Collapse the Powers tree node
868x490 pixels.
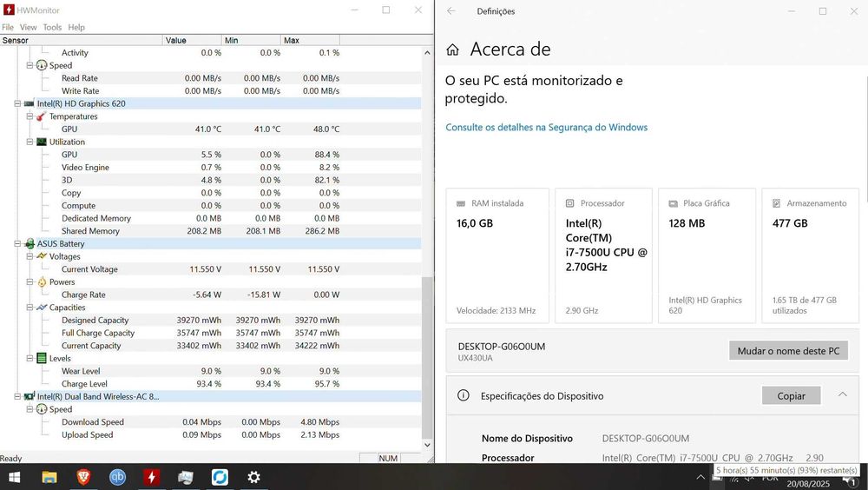click(30, 282)
